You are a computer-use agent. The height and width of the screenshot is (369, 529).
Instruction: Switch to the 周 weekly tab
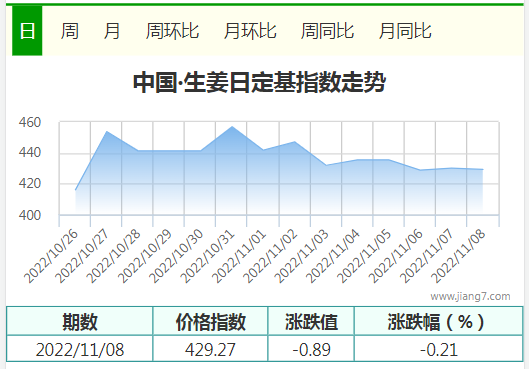[69, 31]
